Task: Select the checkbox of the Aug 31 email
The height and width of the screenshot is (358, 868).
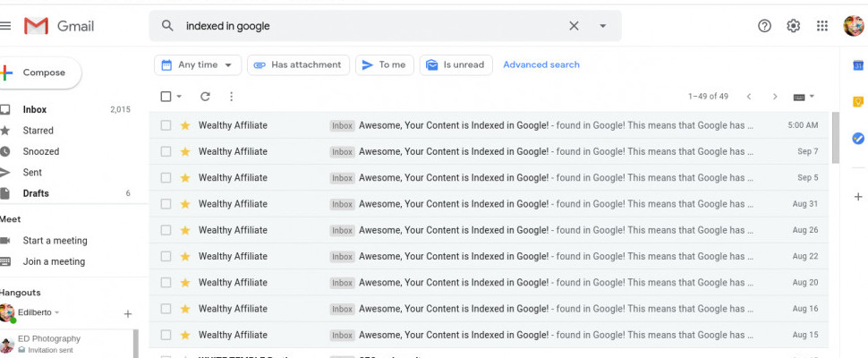Action: click(x=166, y=204)
